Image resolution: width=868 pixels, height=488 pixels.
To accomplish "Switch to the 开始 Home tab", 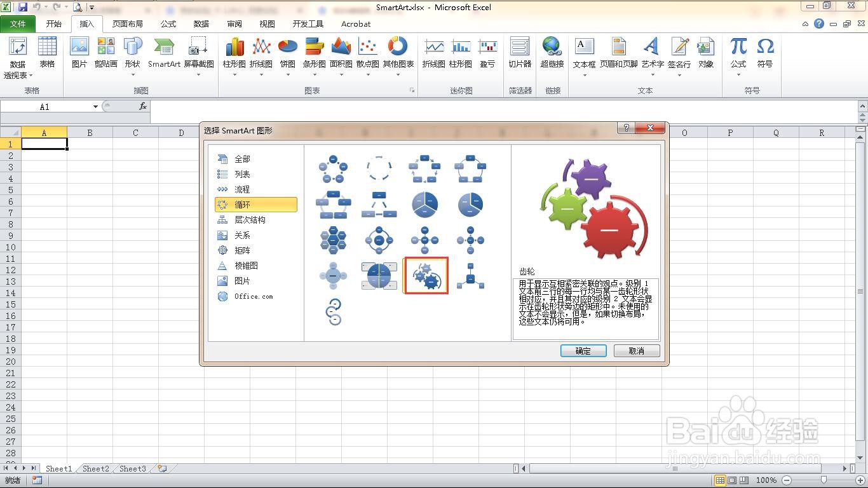I will [54, 24].
